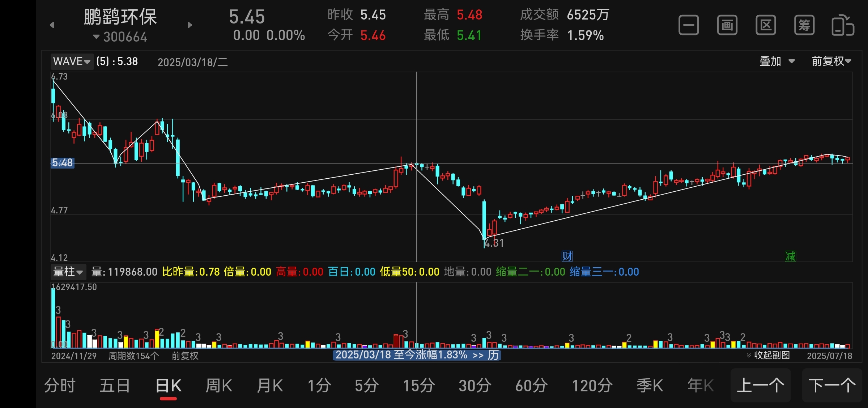This screenshot has width=868, height=408.
Task: Select the 30分 chart tab
Action: click(475, 386)
